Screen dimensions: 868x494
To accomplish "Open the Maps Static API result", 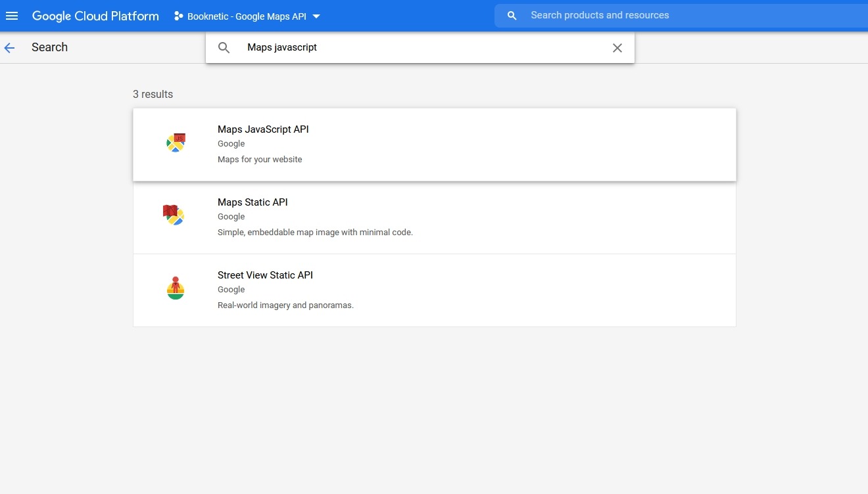I will pyautogui.click(x=434, y=217).
